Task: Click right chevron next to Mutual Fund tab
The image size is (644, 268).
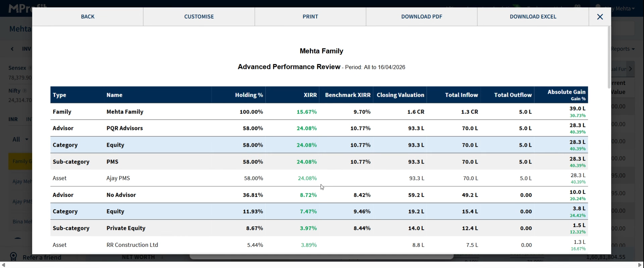Action: point(631,69)
